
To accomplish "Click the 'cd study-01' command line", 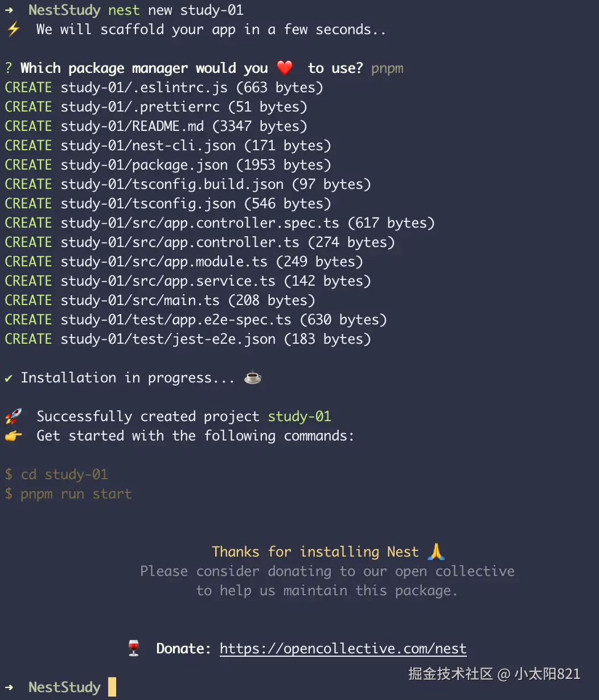I will click(x=64, y=475).
